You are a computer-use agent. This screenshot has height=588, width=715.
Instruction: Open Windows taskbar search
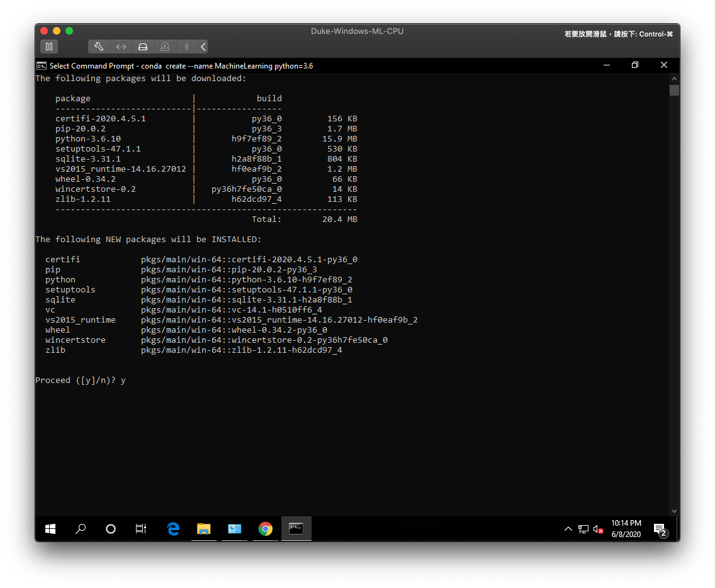(81, 529)
